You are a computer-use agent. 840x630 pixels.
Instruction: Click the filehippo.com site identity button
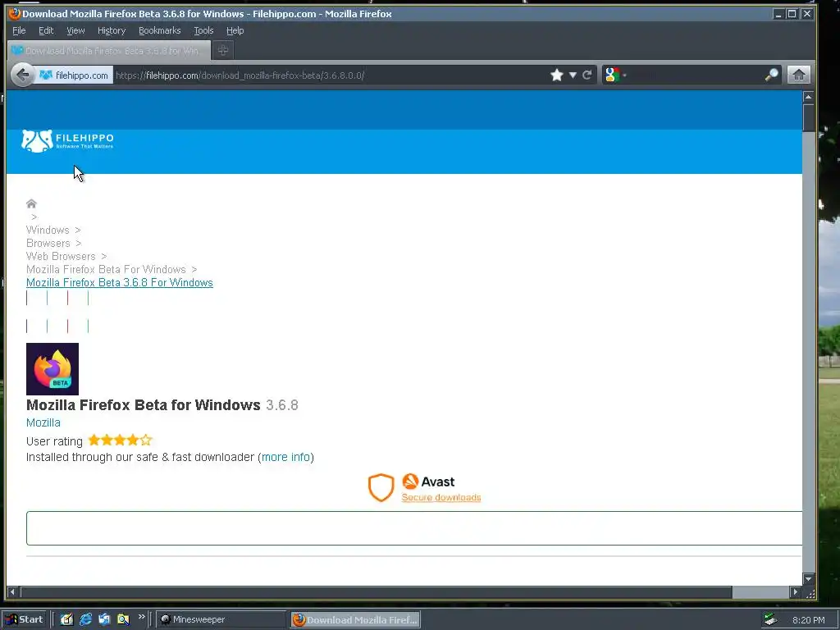tap(74, 75)
